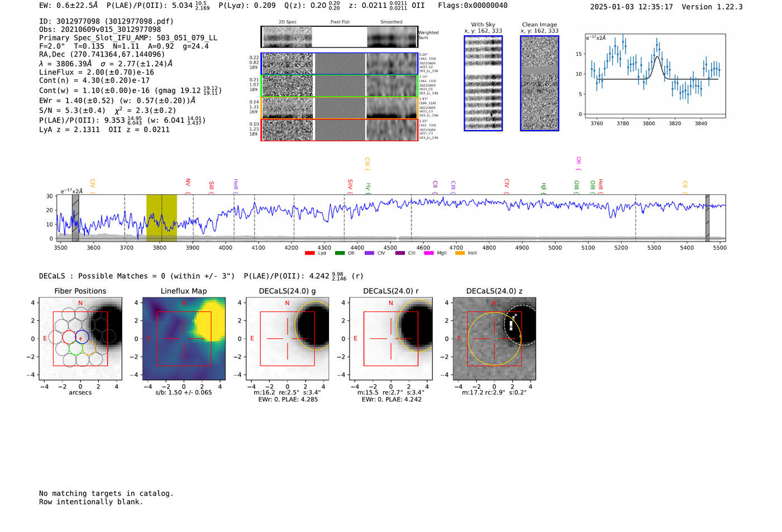Click the Hβ line label above spectrum

tap(543, 188)
